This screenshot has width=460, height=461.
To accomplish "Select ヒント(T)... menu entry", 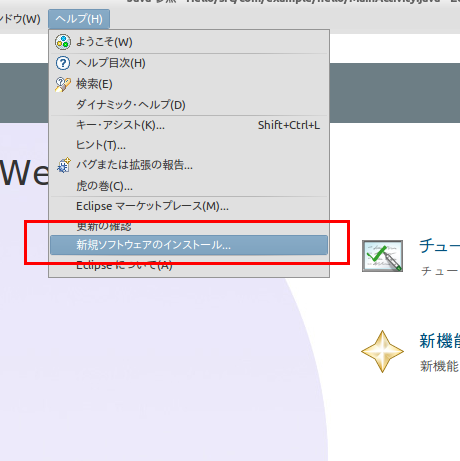I will click(189, 145).
